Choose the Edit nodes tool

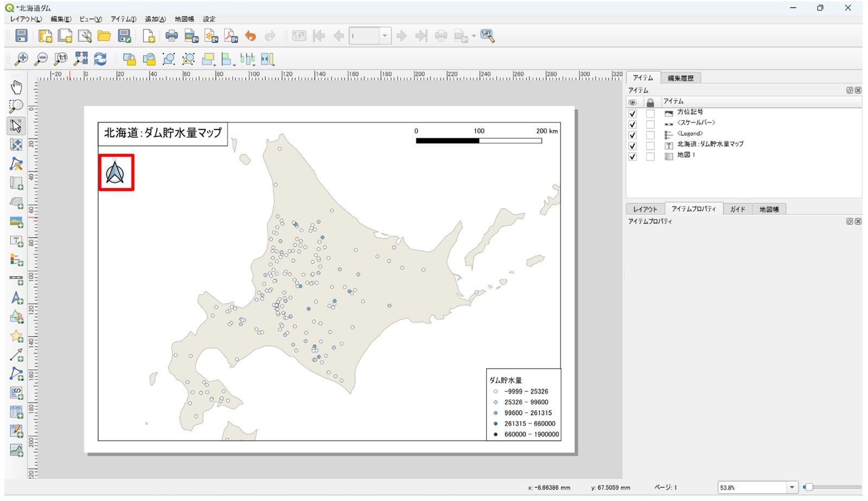coord(16,164)
